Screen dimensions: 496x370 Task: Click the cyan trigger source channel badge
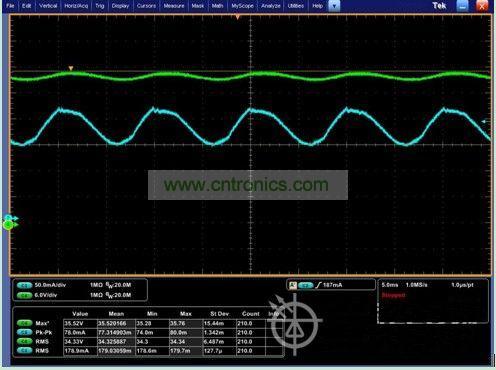pos(306,285)
